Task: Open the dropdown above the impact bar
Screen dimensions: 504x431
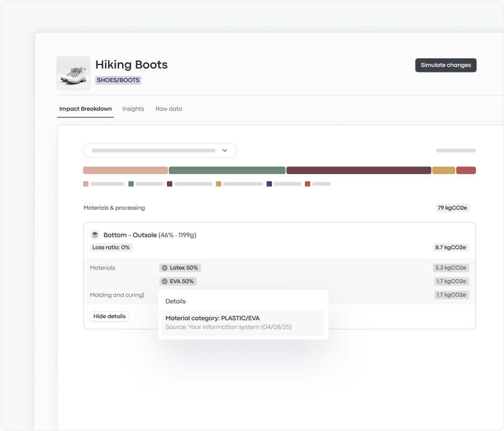Action: point(160,151)
